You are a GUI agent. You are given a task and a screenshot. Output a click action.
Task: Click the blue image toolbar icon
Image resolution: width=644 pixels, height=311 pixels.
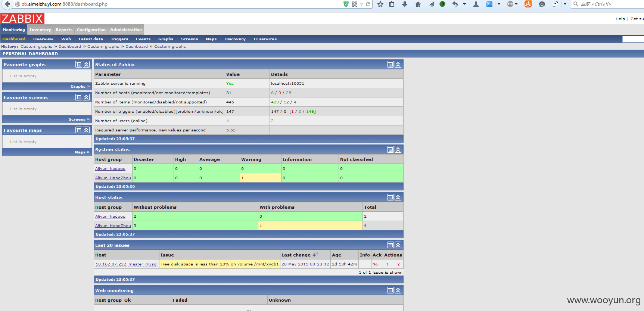pos(489,4)
